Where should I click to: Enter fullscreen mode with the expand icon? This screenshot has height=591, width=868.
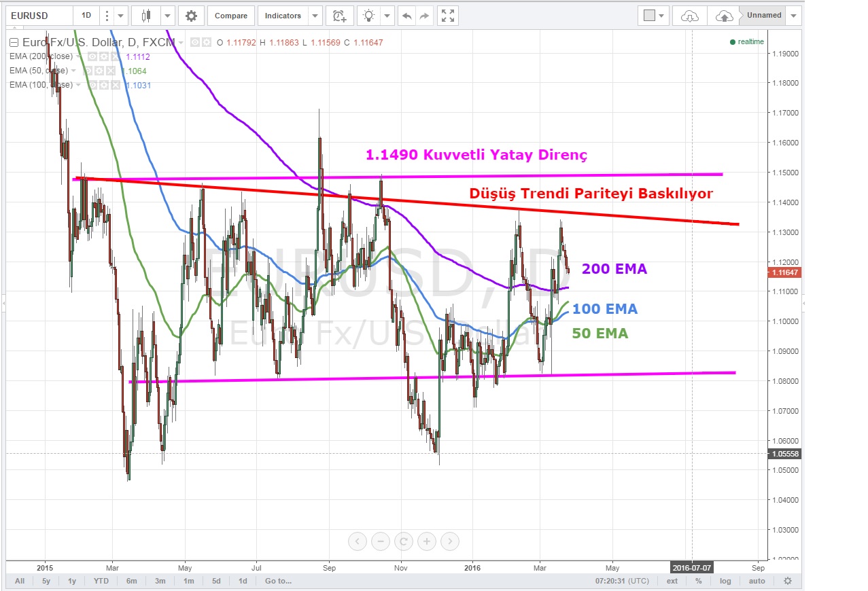pyautogui.click(x=447, y=16)
